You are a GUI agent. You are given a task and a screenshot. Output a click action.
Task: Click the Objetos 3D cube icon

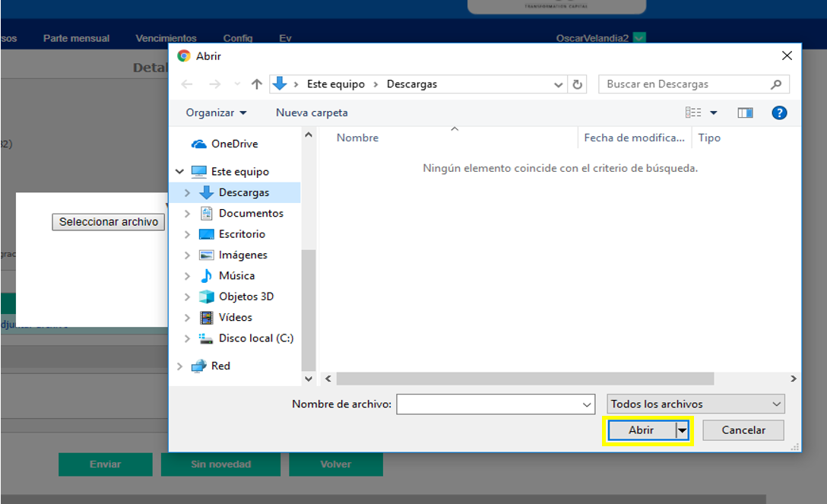click(206, 296)
